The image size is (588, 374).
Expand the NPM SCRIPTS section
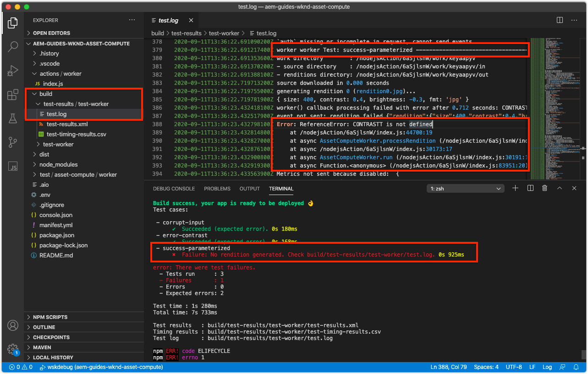[x=50, y=317]
